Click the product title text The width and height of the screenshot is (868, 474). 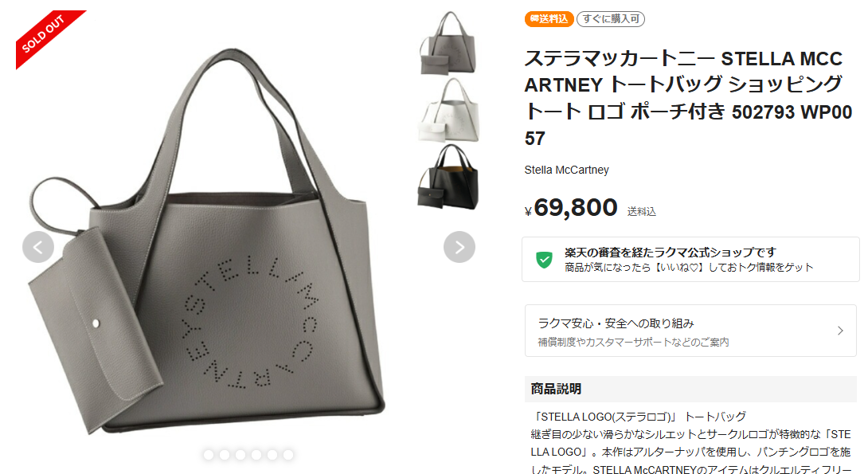[688, 98]
